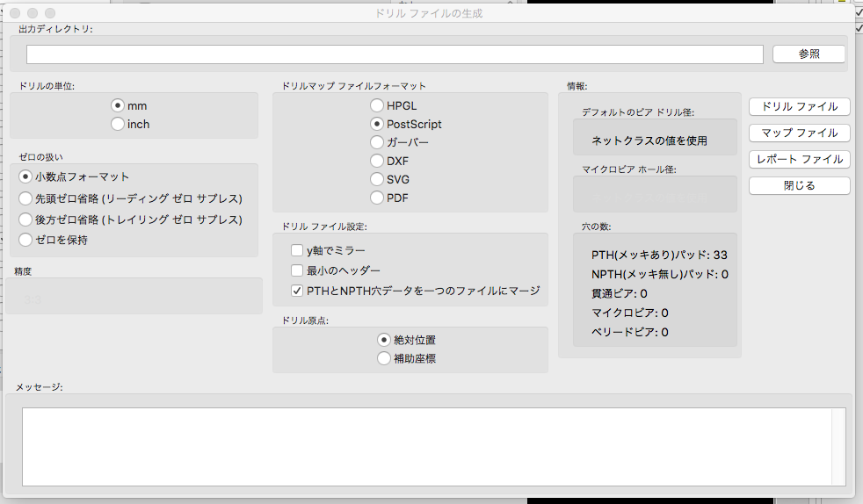Choose SVG drill map format
The width and height of the screenshot is (863, 504).
pos(377,179)
